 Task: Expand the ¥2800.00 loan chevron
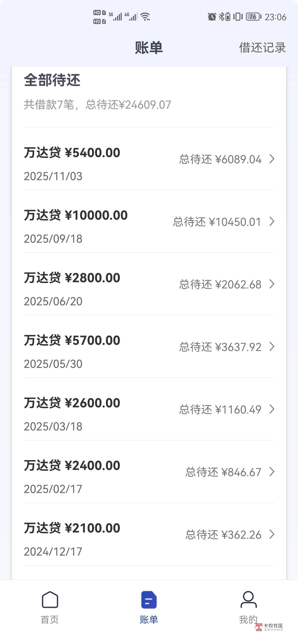tap(272, 284)
